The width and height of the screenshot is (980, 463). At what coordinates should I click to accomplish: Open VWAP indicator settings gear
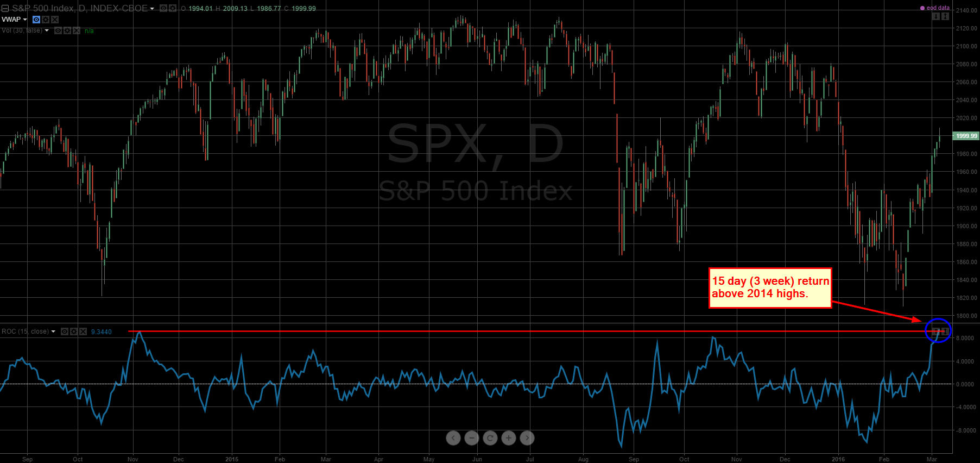(x=46, y=20)
